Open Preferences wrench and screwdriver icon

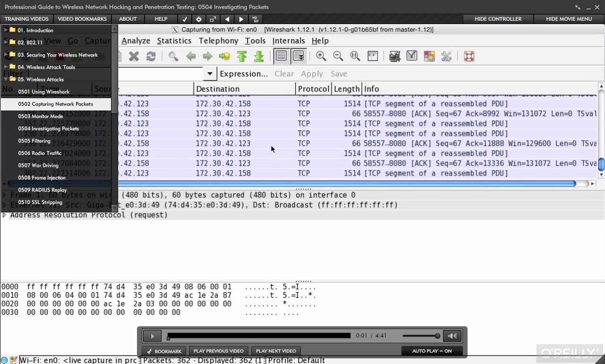(446, 57)
